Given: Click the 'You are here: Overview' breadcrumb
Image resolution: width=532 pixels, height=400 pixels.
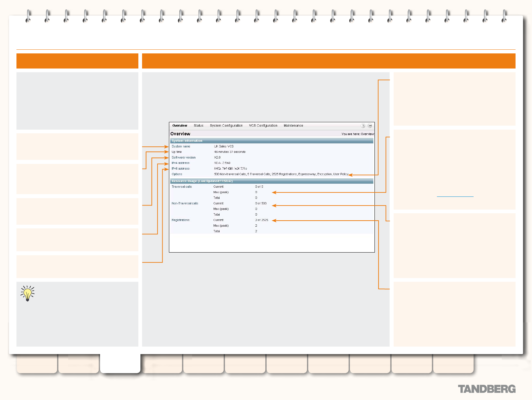Looking at the screenshot, I should pyautogui.click(x=358, y=134).
